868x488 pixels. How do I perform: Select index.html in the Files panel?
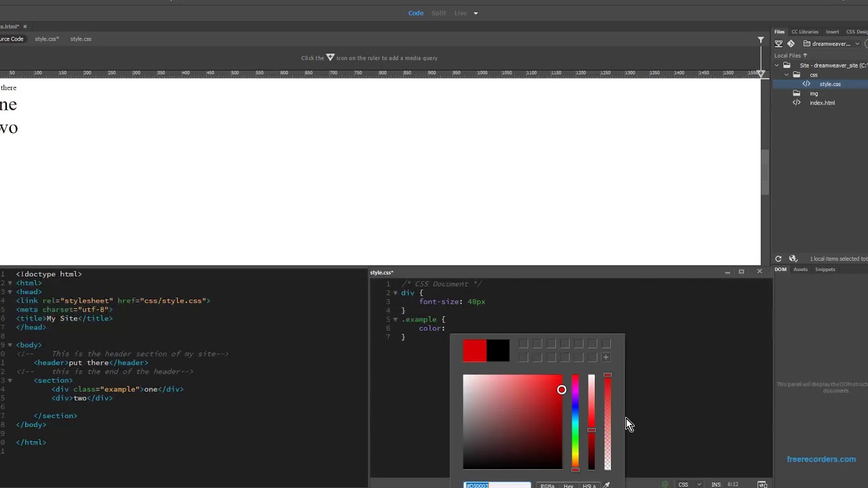822,103
